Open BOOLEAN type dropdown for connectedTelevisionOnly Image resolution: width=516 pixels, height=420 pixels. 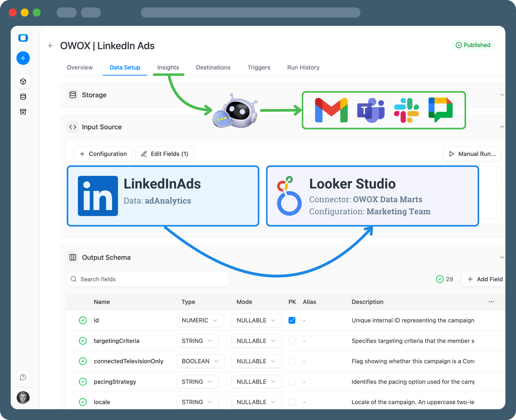(200, 361)
